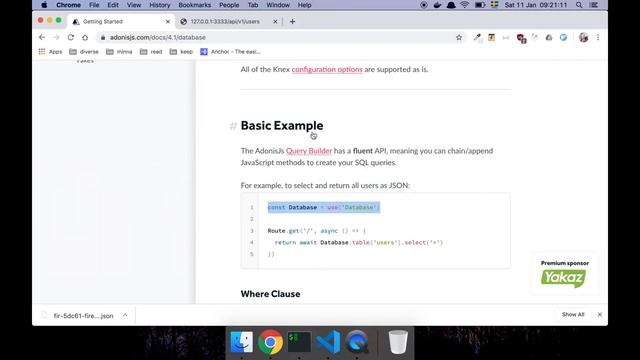Image resolution: width=640 pixels, height=360 pixels.
Task: Open the Apps shortcut in bookmarks bar
Action: tap(50, 51)
